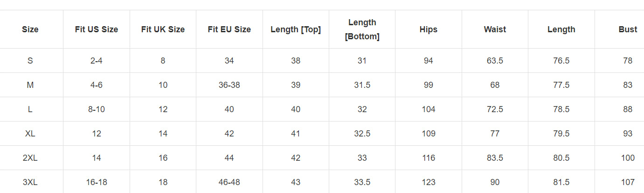The width and height of the screenshot is (644, 193).
Task: Select the Length [Top] column header
Action: pyautogui.click(x=296, y=29)
